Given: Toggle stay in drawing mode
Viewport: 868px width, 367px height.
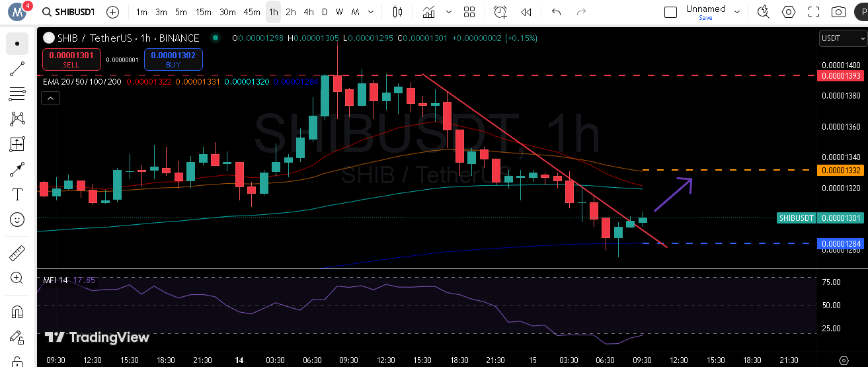Looking at the screenshot, I should click(17, 337).
